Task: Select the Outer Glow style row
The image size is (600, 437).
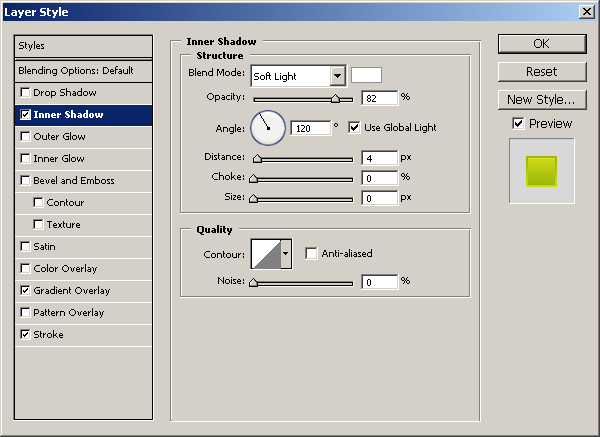Action: [83, 137]
